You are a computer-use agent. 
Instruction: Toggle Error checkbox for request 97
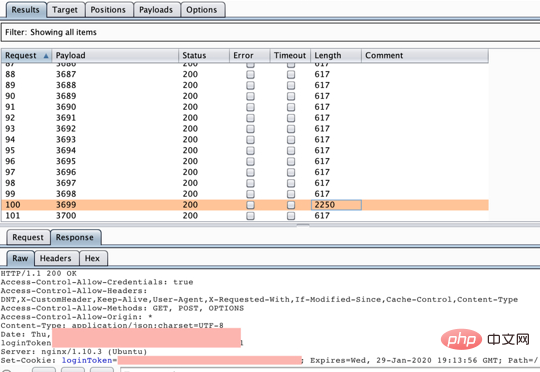click(x=250, y=172)
